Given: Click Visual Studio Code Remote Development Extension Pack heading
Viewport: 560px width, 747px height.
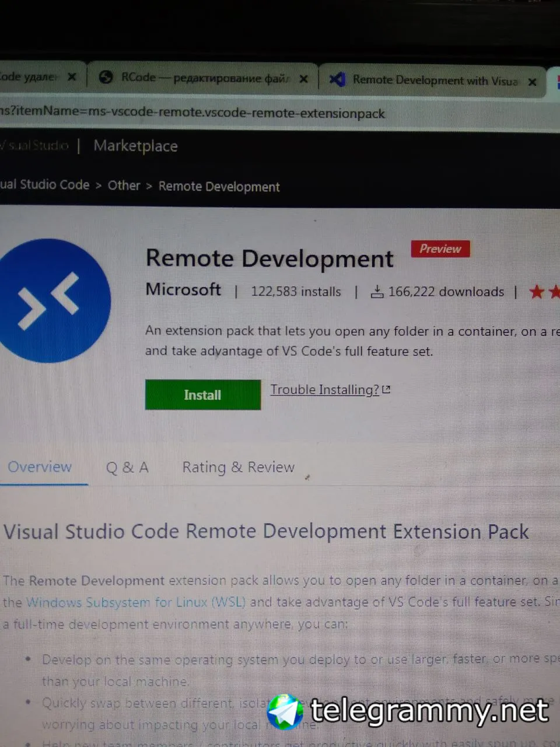Looking at the screenshot, I should coord(266,532).
